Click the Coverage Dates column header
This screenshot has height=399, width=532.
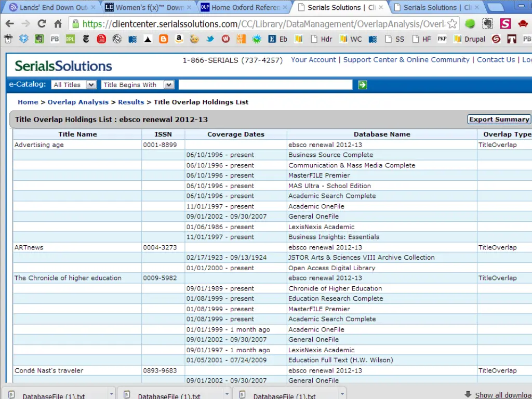click(236, 135)
